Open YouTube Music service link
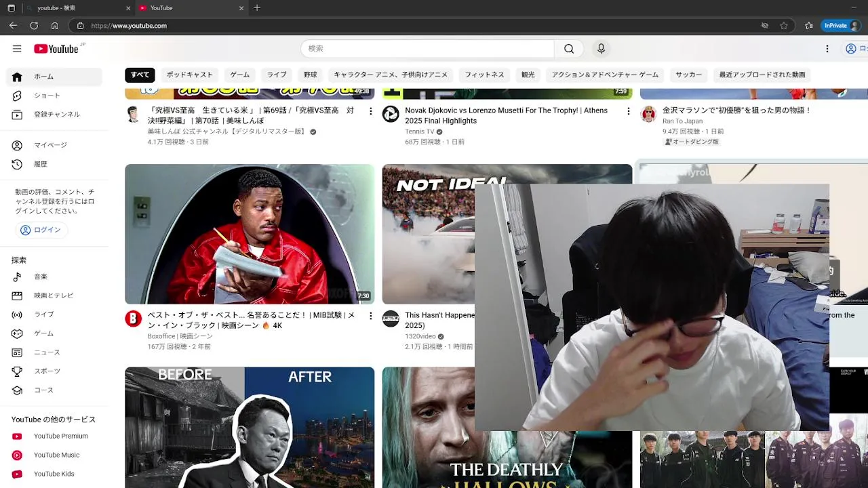 click(54, 455)
